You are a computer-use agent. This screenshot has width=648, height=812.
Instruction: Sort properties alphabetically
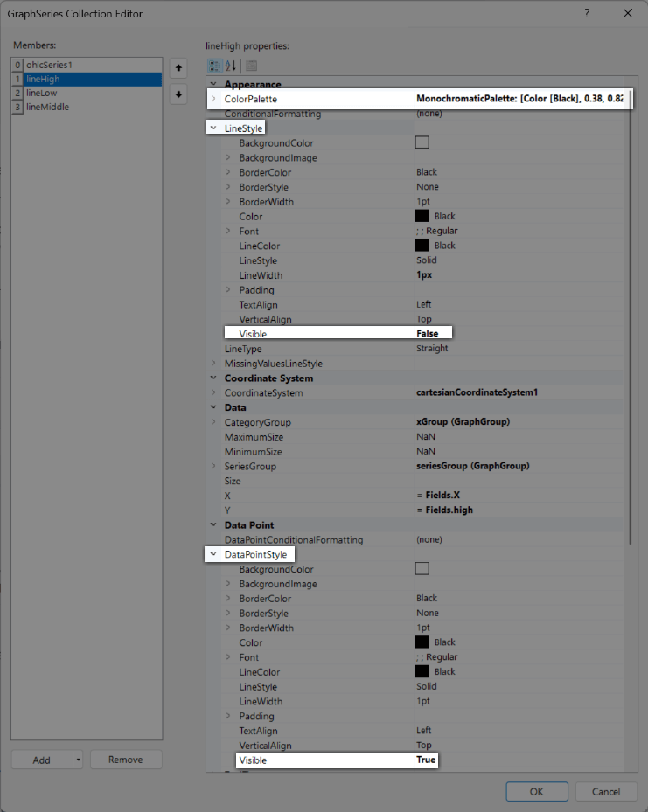pos(231,66)
